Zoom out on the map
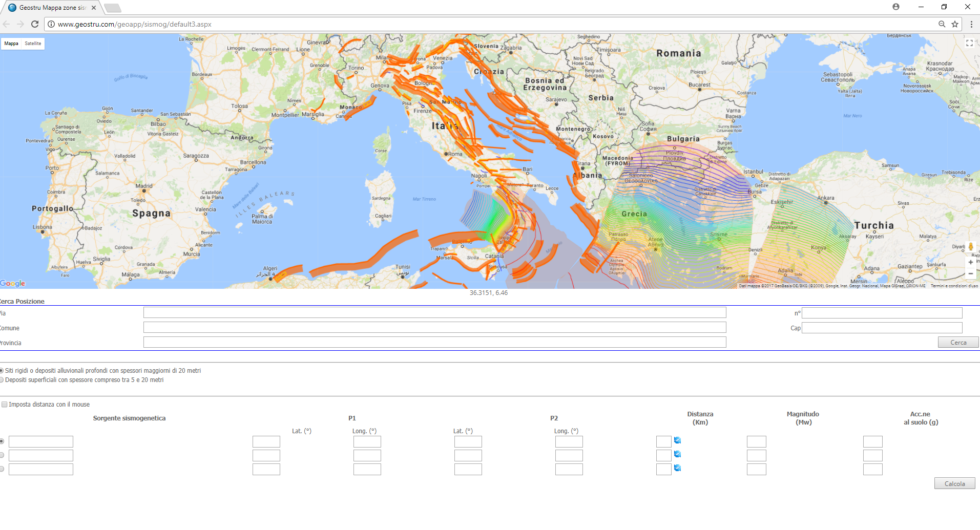Image resolution: width=980 pixels, height=530 pixels. (970, 274)
